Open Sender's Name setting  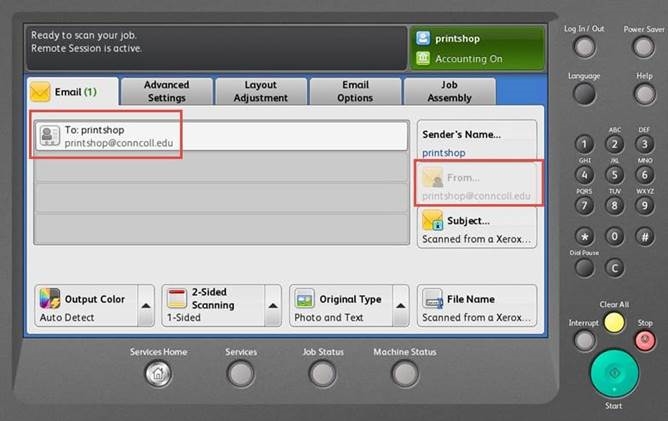(477, 142)
